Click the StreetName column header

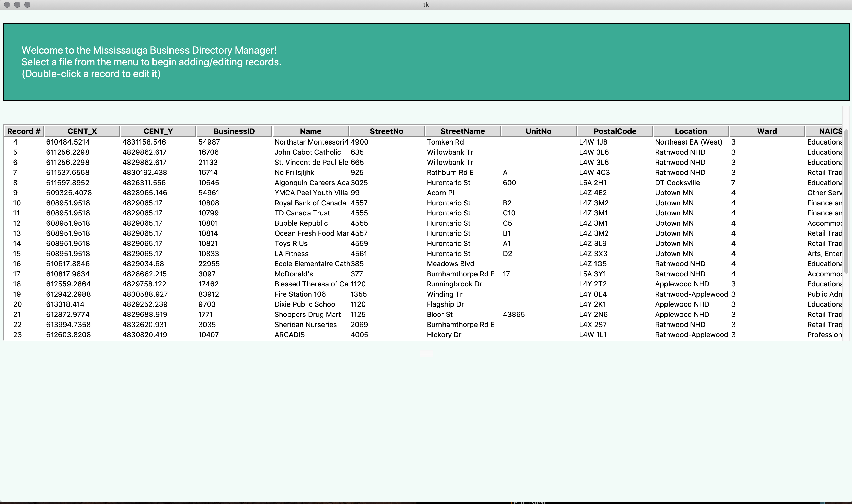coord(462,131)
